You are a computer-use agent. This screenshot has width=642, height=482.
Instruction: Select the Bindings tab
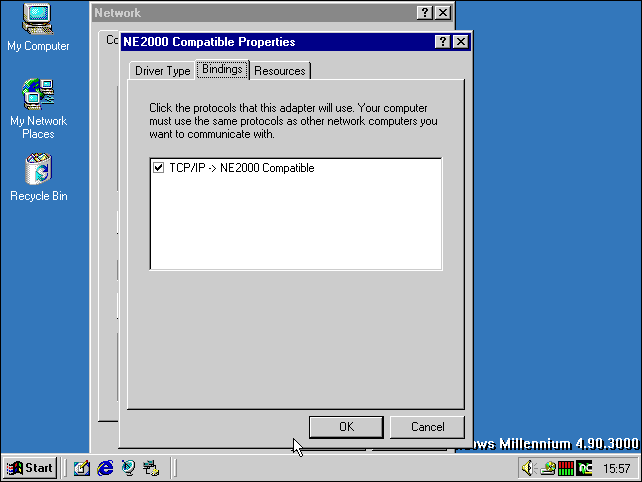click(222, 69)
